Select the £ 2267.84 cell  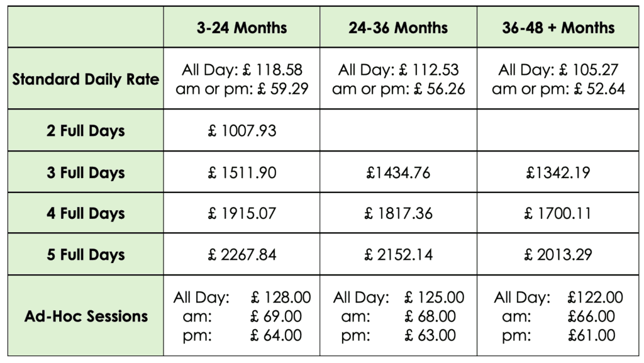pos(241,254)
